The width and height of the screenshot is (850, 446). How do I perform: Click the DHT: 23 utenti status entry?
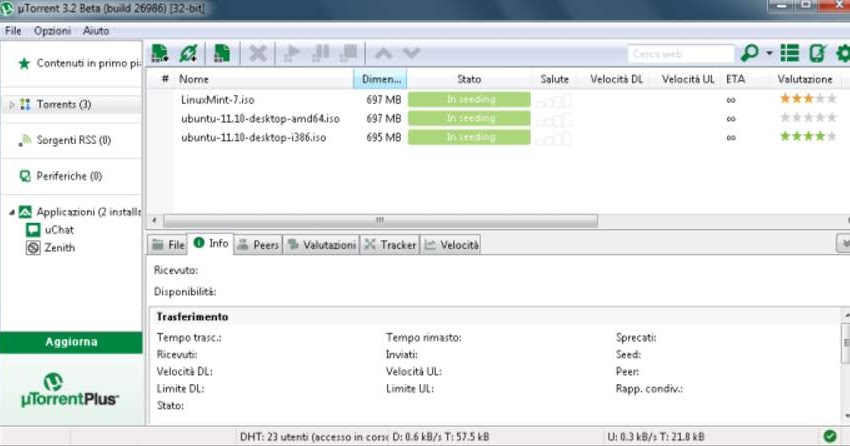[x=313, y=437]
